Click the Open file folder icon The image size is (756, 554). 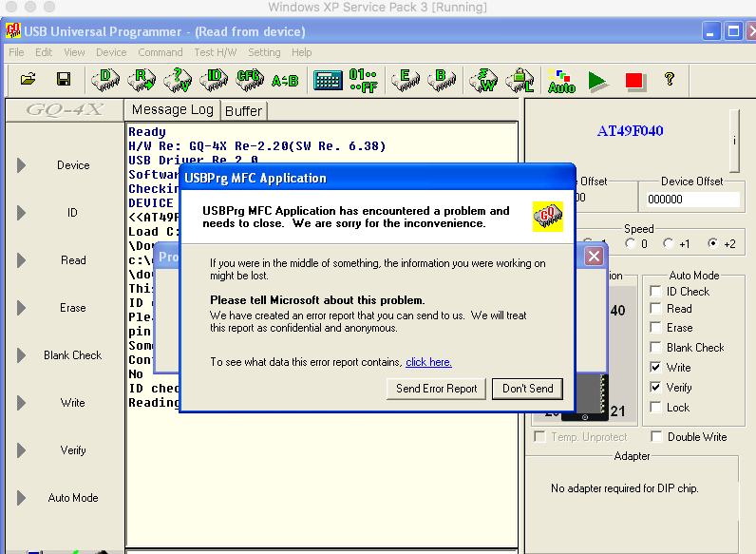(x=28, y=80)
